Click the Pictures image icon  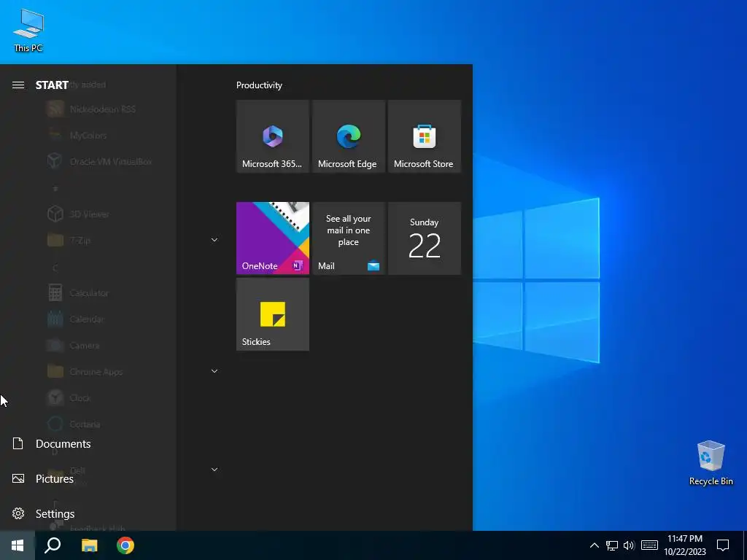tap(18, 478)
